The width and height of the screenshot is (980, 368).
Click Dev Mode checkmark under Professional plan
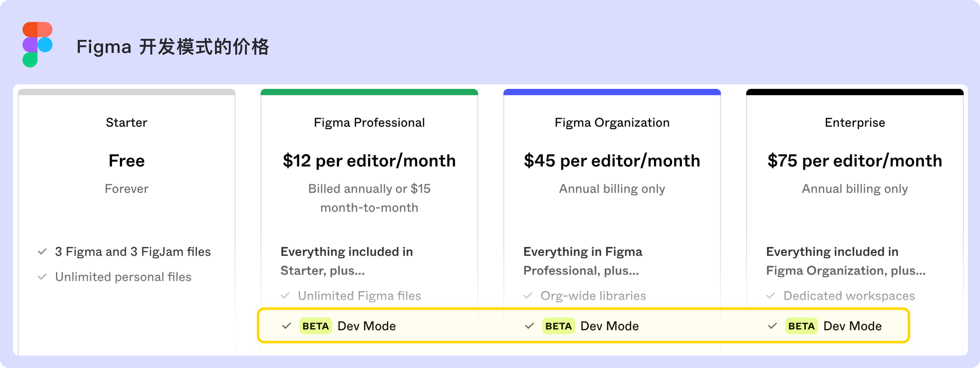tap(286, 326)
